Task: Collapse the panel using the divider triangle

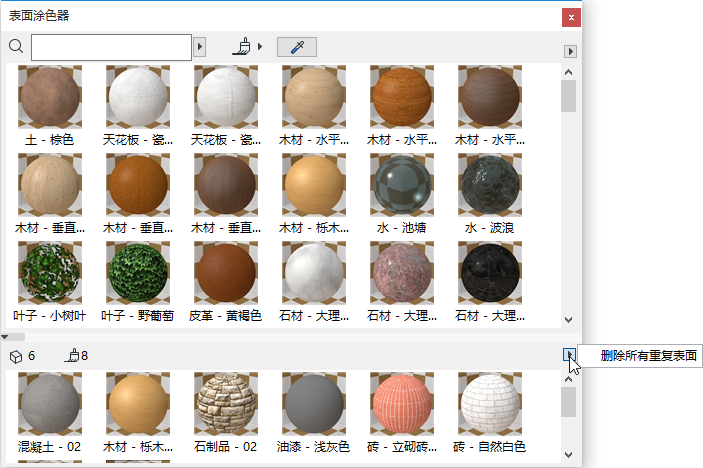Action: (x=6, y=337)
